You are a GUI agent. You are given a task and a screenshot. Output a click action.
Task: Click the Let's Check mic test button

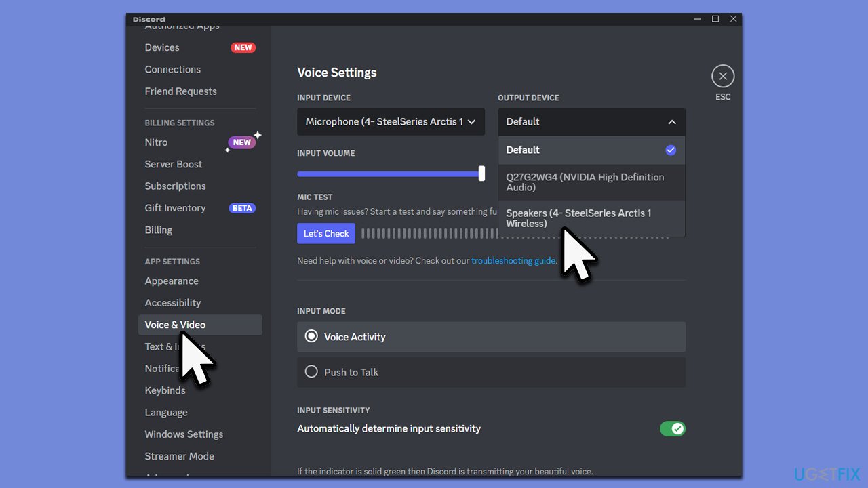(x=325, y=233)
